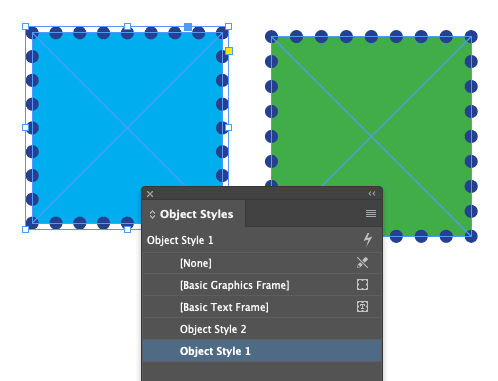Open the Object Styles panel menu
This screenshot has width=498, height=381.
click(x=371, y=214)
